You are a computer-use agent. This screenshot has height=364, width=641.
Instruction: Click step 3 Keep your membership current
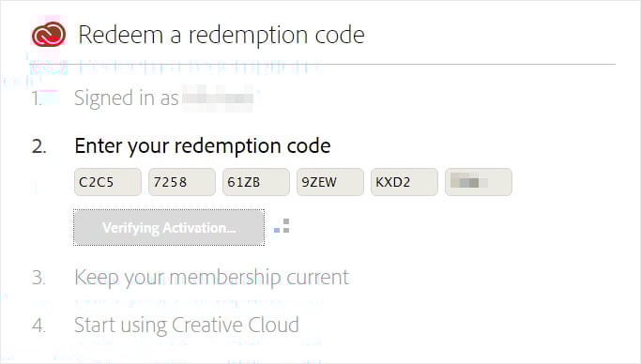(x=211, y=278)
